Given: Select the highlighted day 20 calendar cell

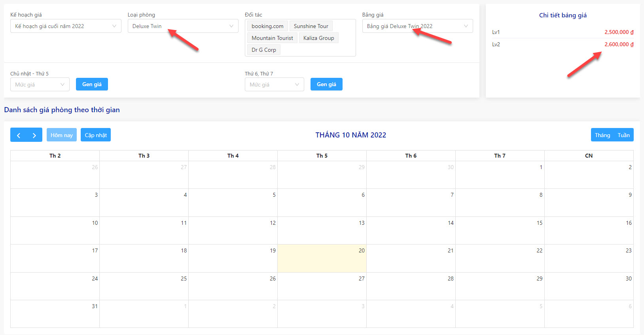Looking at the screenshot, I should click(x=322, y=258).
